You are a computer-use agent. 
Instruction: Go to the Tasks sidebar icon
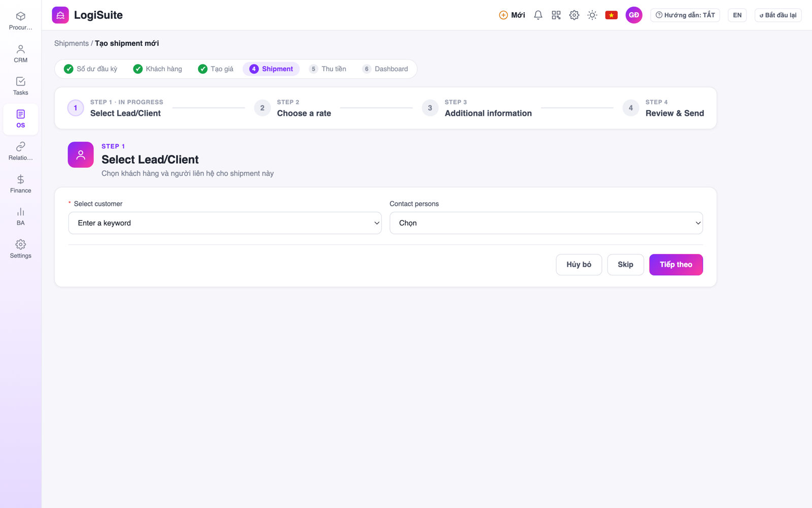click(x=20, y=86)
